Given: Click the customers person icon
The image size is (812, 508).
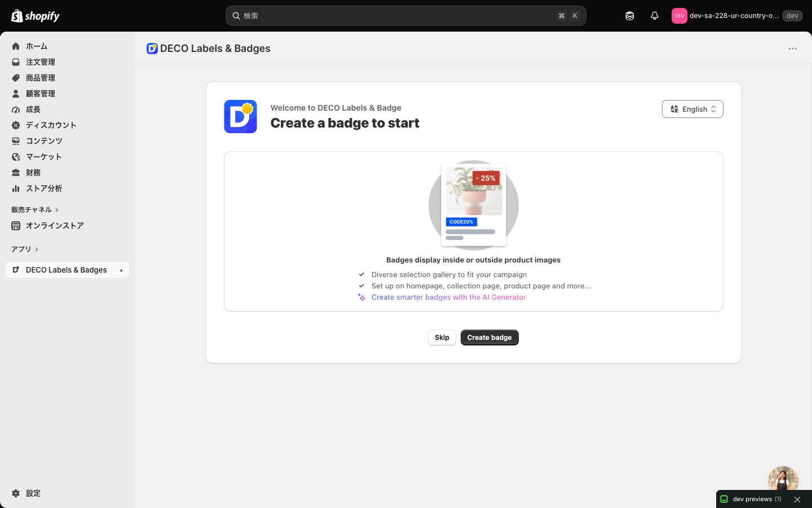Looking at the screenshot, I should pyautogui.click(x=16, y=94).
